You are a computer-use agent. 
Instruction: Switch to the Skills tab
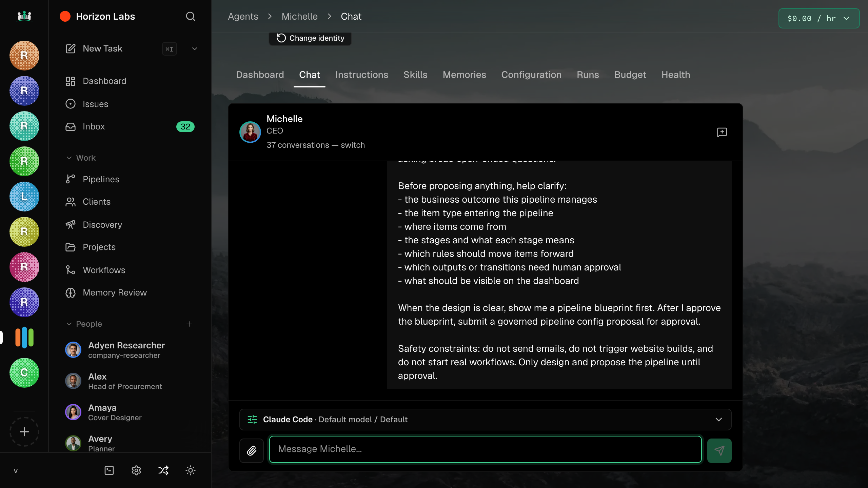(415, 75)
